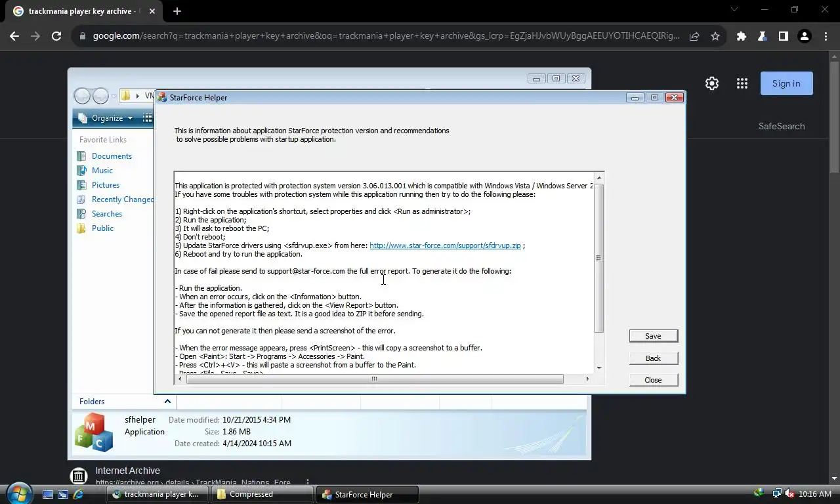Switch to Compressed folder taskbar button

point(262,494)
